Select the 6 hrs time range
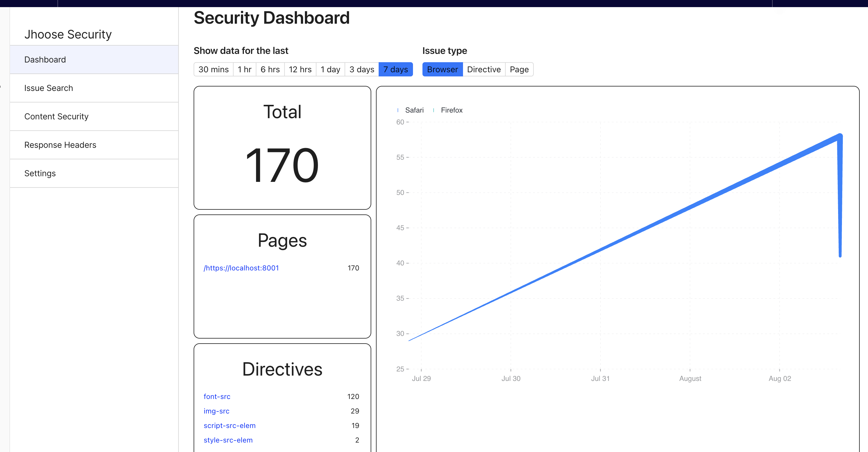Image resolution: width=868 pixels, height=452 pixels. coord(270,69)
